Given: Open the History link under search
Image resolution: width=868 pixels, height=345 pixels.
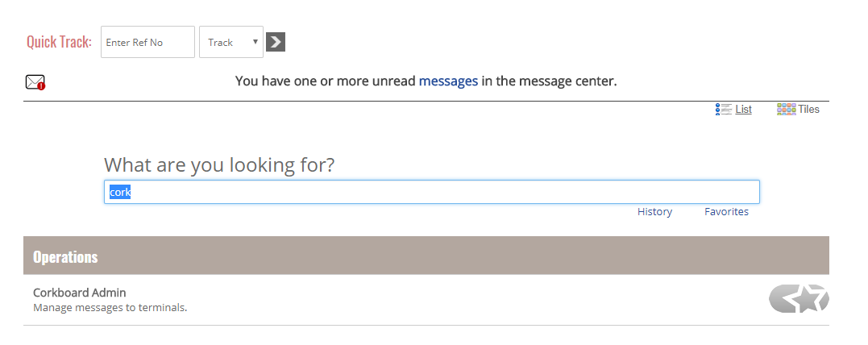Looking at the screenshot, I should 655,211.
